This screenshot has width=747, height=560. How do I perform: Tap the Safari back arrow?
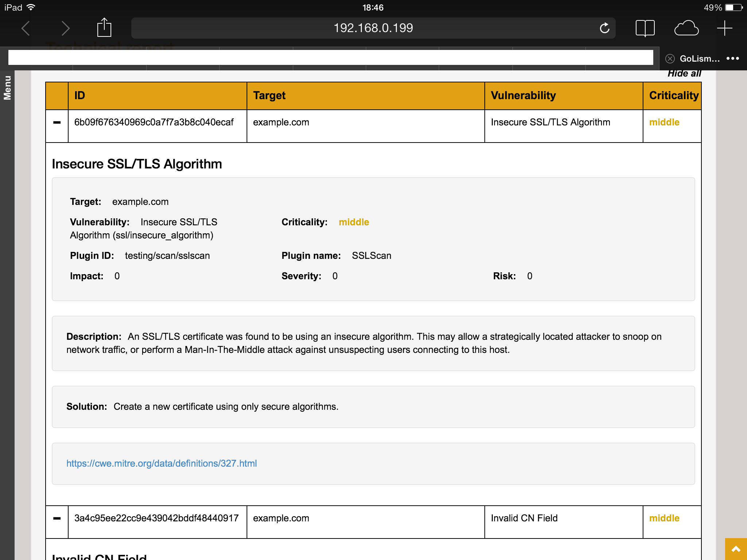[26, 28]
